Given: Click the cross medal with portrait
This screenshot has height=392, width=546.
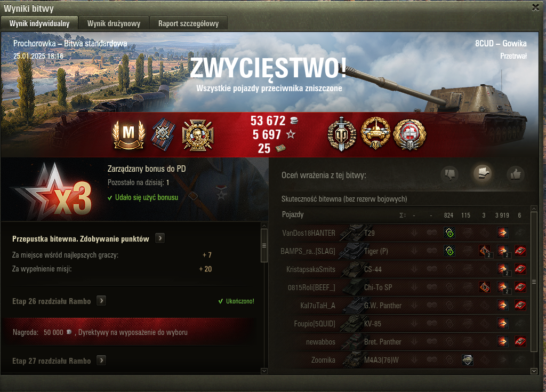Looking at the screenshot, I should click(197, 135).
